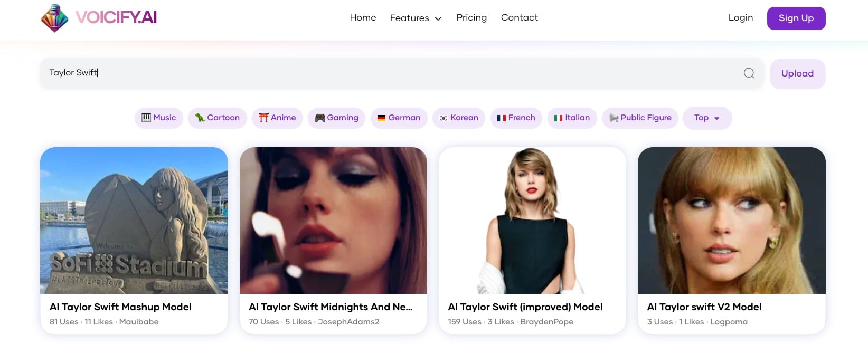Filter by the Cartoon category
The height and width of the screenshot is (363, 868).
(x=218, y=118)
